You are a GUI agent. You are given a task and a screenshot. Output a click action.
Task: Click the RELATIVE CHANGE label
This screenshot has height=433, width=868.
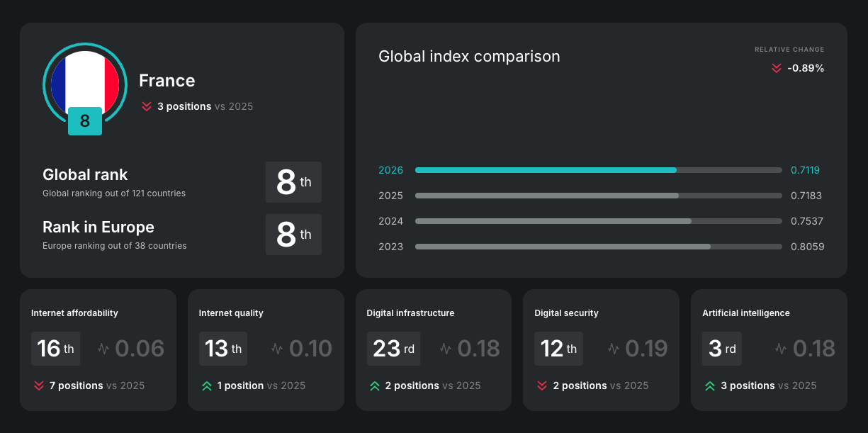coord(789,50)
